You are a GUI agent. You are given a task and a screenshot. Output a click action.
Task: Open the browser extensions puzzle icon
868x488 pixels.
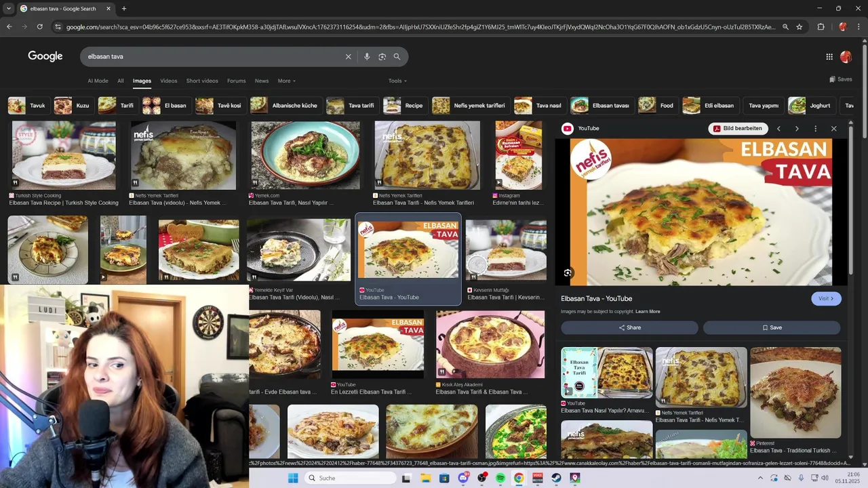pyautogui.click(x=821, y=27)
